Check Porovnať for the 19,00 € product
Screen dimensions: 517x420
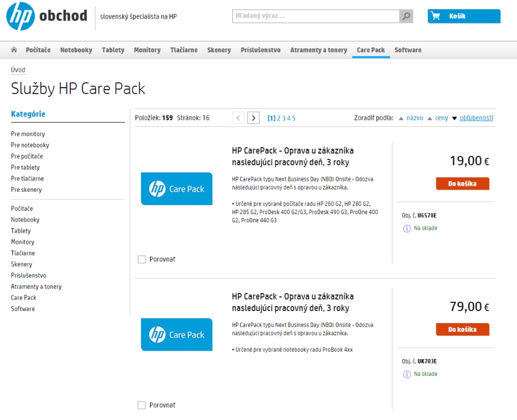[x=142, y=260]
